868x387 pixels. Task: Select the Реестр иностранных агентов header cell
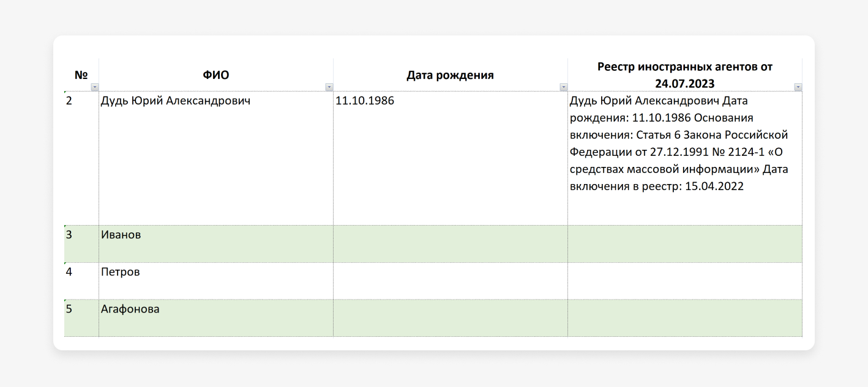(684, 75)
